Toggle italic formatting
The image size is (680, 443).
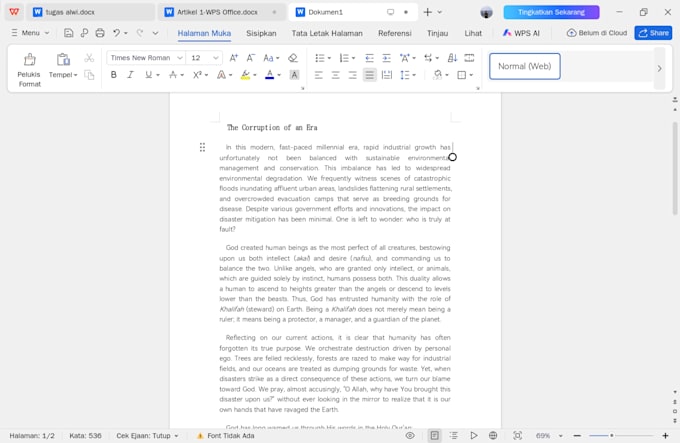coord(130,75)
